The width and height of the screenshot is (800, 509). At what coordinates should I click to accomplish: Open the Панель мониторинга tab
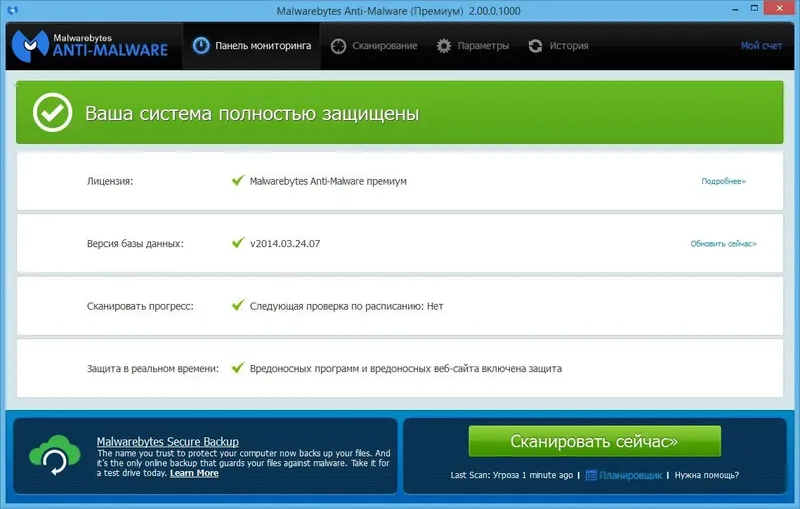click(252, 46)
